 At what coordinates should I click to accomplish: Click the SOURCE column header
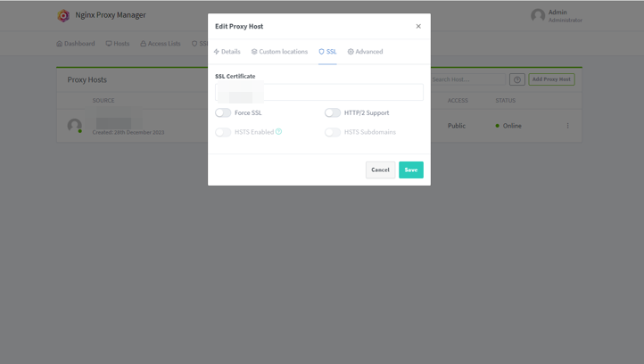[x=103, y=100]
